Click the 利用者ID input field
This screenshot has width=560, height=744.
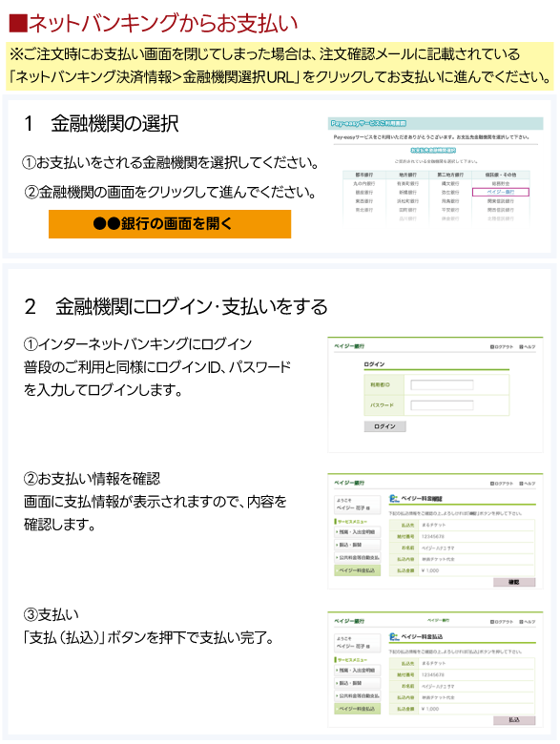[442, 384]
